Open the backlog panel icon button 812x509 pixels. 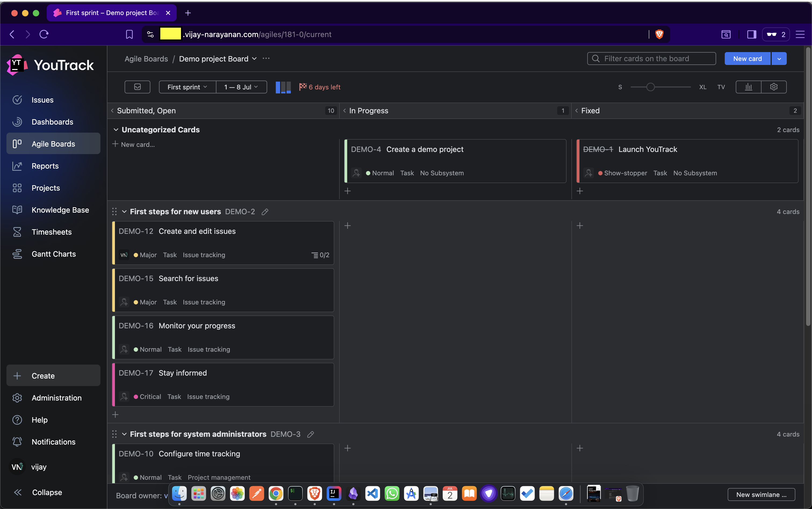[137, 87]
